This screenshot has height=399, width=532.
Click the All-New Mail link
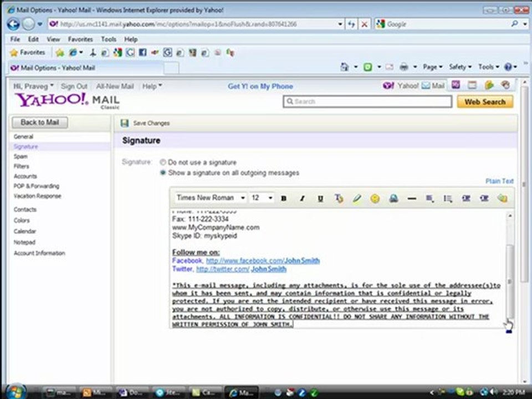115,86
